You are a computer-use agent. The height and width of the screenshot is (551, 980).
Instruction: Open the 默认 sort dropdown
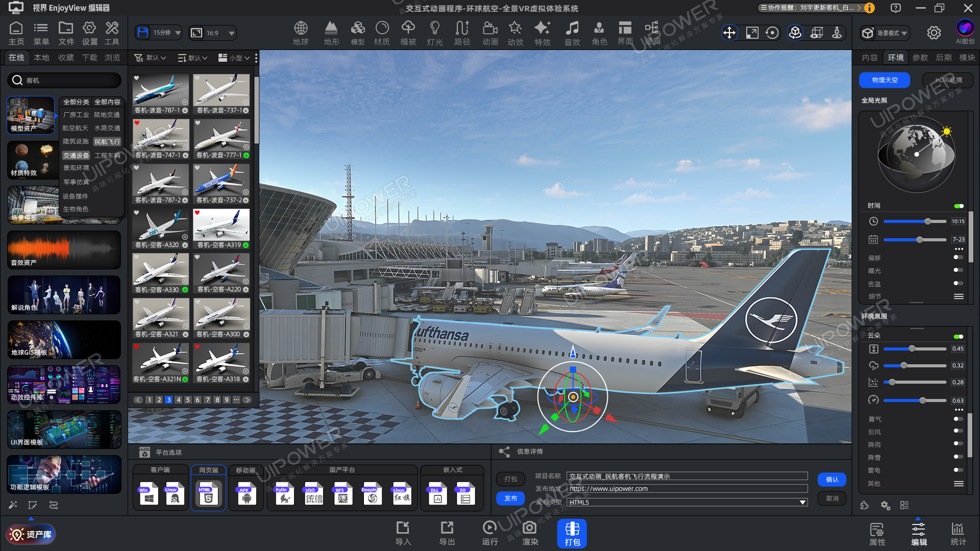click(x=192, y=58)
